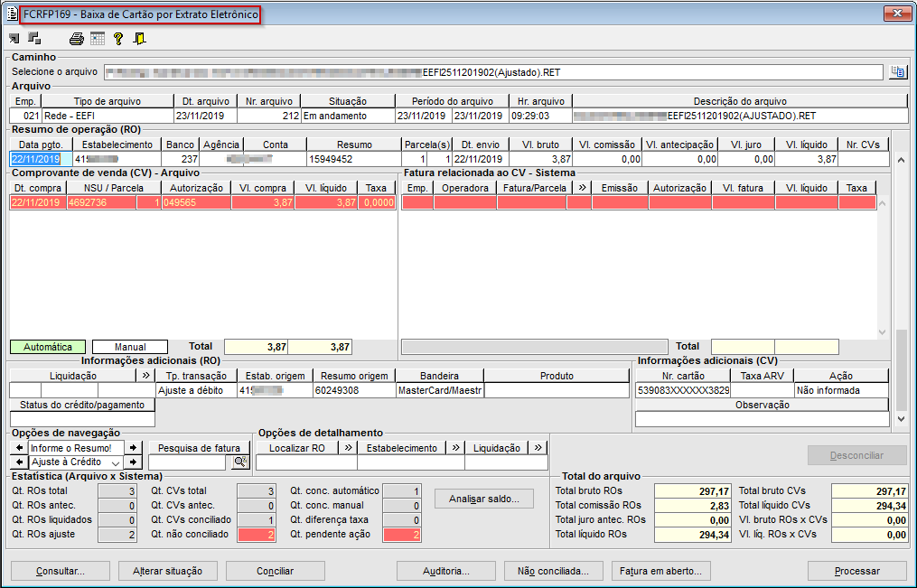This screenshot has width=917, height=588.
Task: Click the Consultar button
Action: [61, 571]
